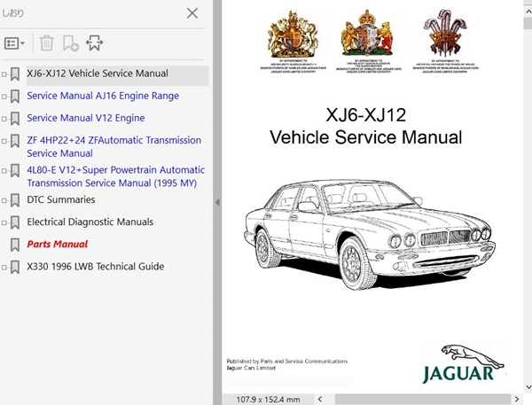
Task: Open X330 1996 LWB Technical Guide bookmark
Action: (96, 267)
